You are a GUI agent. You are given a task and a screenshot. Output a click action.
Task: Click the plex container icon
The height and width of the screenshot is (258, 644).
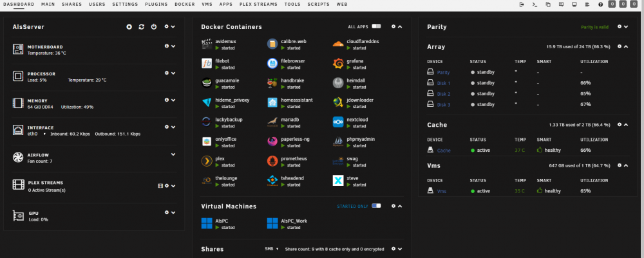pos(207,161)
